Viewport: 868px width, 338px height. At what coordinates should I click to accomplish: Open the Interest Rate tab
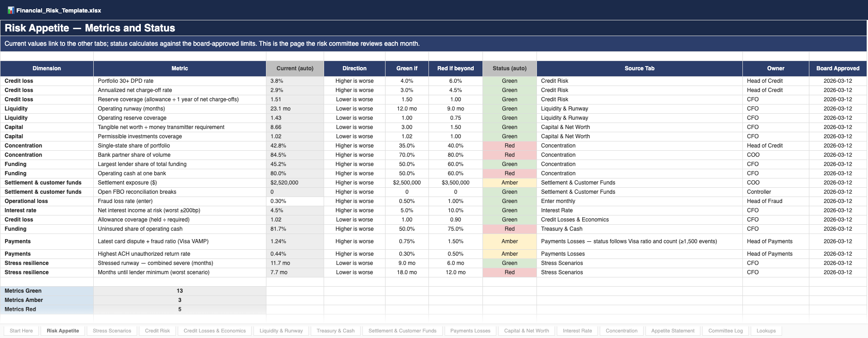tap(578, 331)
